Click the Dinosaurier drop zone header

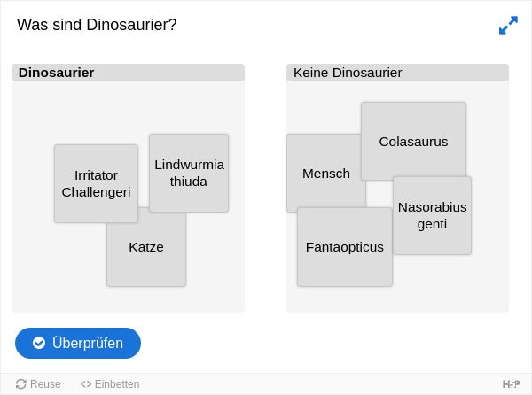pyautogui.click(x=128, y=72)
